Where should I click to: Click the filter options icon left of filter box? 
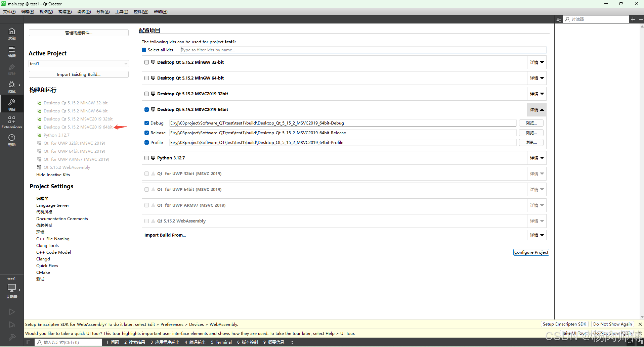(558, 19)
